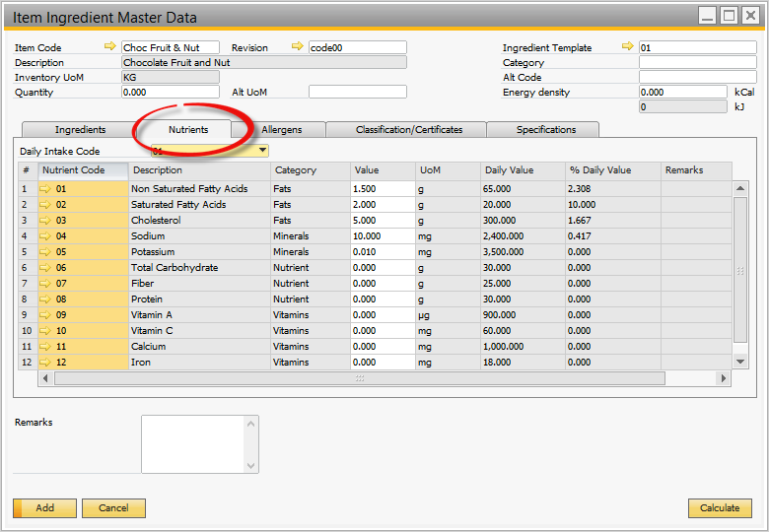Click the Value cell for Sodium

[x=384, y=236]
